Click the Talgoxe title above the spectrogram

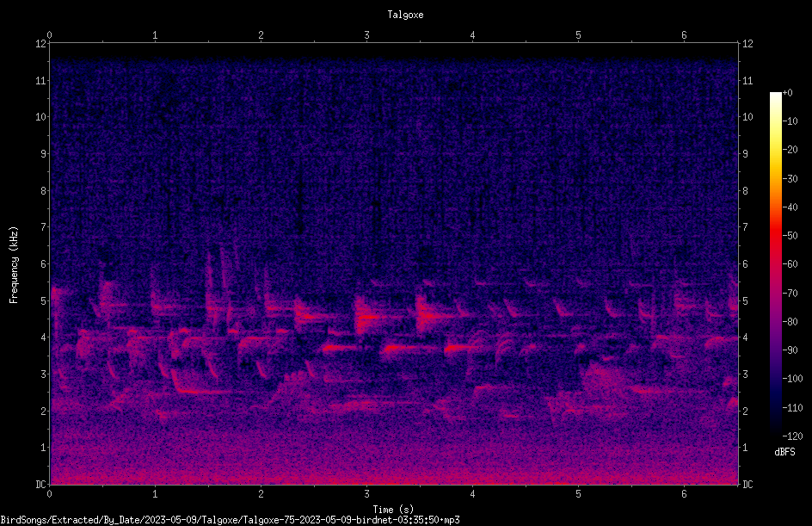tap(405, 15)
